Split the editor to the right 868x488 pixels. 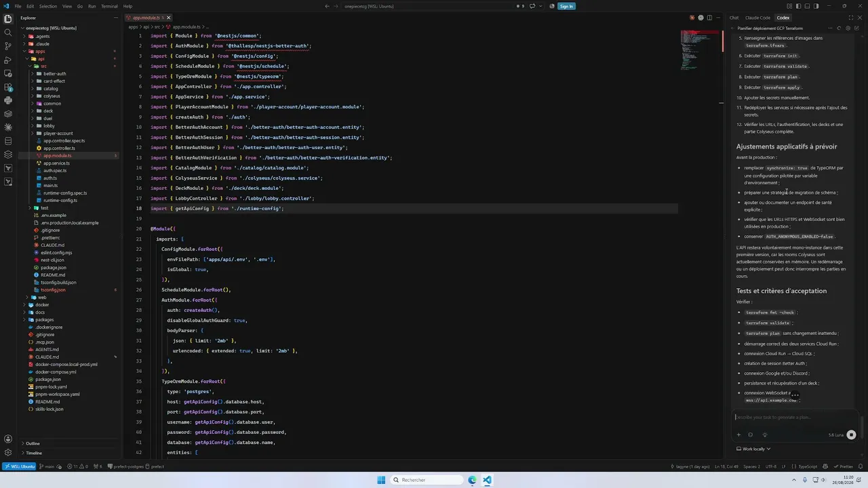(709, 18)
